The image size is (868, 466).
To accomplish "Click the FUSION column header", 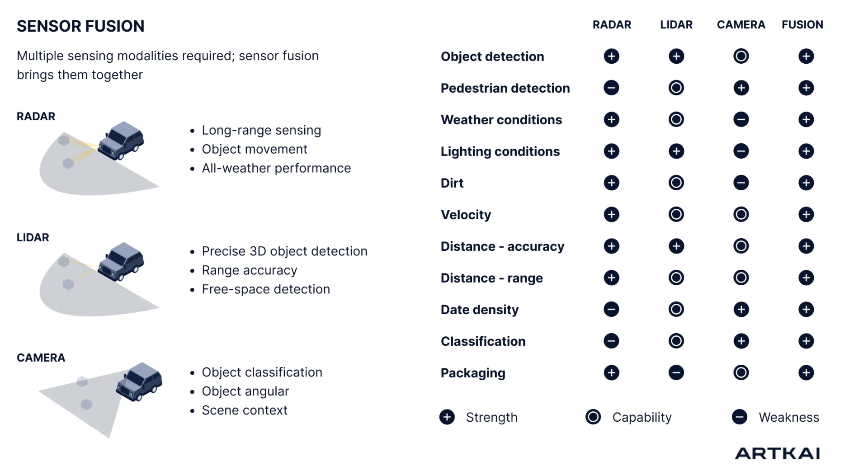I will click(x=802, y=25).
